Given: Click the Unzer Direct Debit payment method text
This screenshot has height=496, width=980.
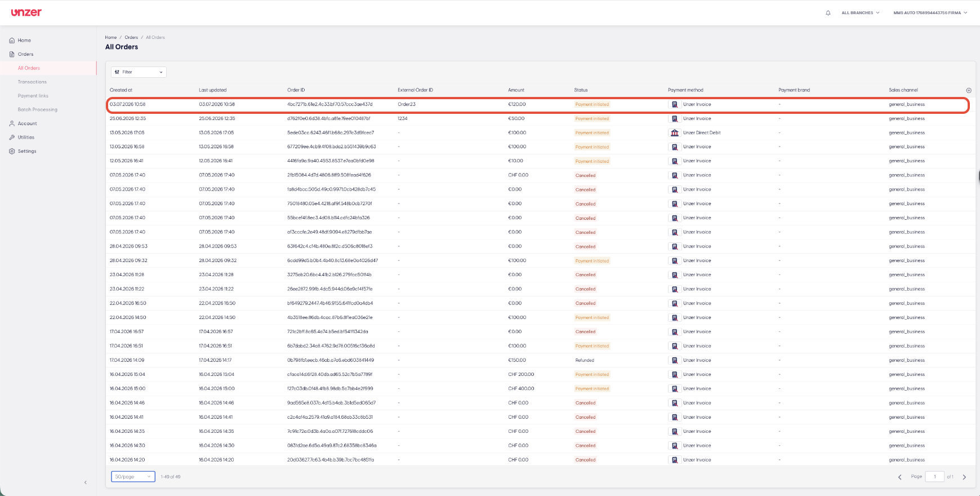Looking at the screenshot, I should pos(702,133).
